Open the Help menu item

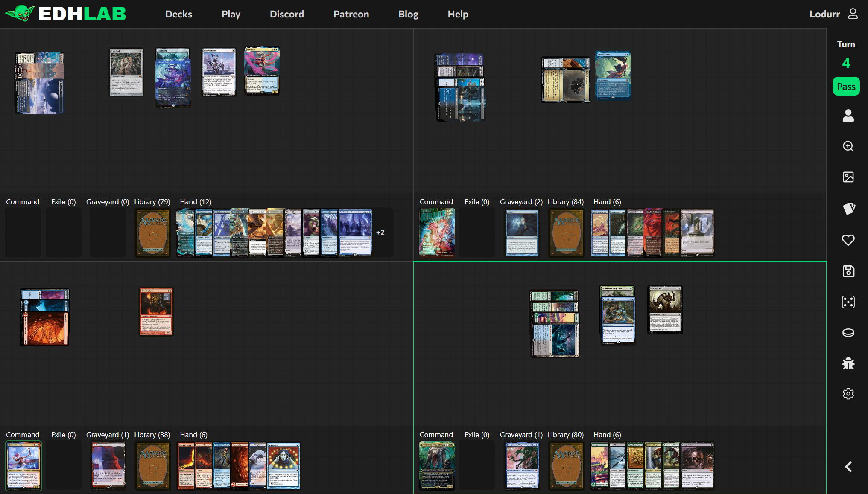point(458,14)
